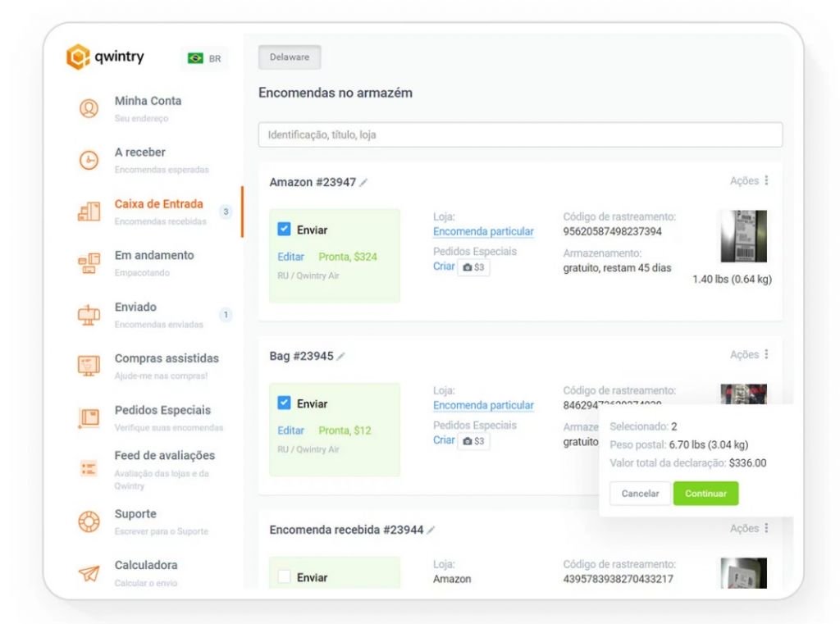Image resolution: width=840 pixels, height=624 pixels.
Task: Open Ações dropdown for Amazon #23947
Action: coord(750,180)
